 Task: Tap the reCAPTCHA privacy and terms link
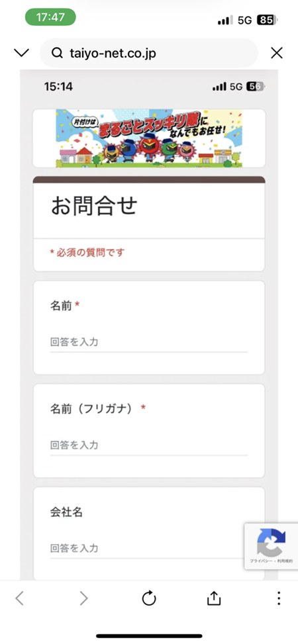(x=272, y=561)
